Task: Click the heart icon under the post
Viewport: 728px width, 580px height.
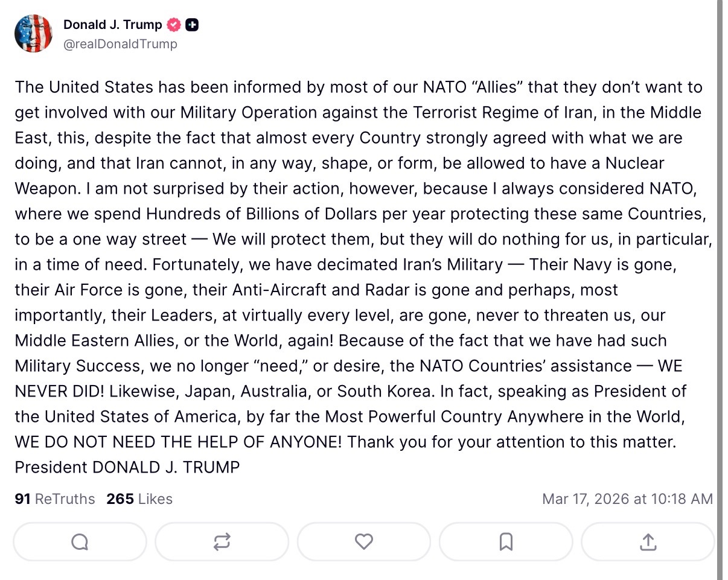Action: click(363, 542)
